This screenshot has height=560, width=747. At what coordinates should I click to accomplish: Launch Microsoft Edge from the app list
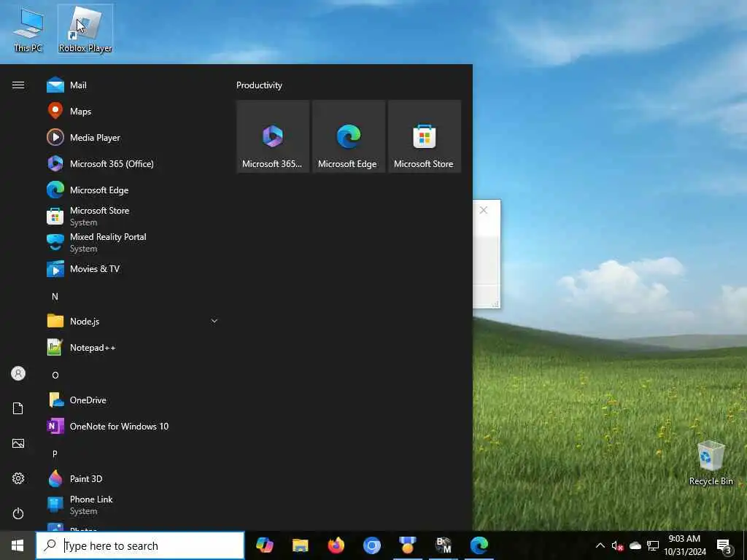[133, 190]
